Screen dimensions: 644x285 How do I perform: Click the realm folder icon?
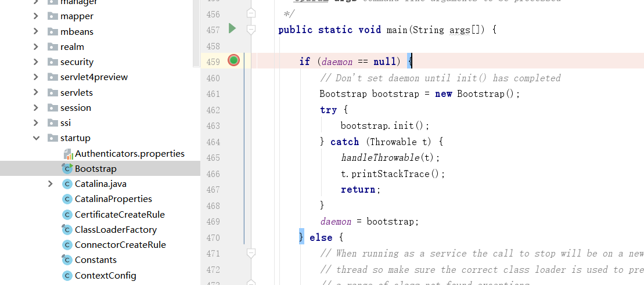click(53, 46)
